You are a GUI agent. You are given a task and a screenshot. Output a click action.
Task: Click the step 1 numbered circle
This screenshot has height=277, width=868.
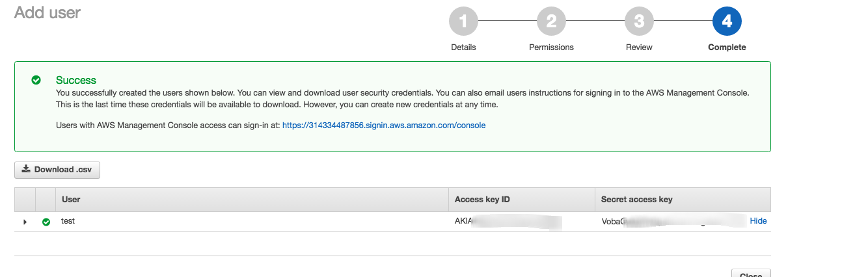point(463,22)
